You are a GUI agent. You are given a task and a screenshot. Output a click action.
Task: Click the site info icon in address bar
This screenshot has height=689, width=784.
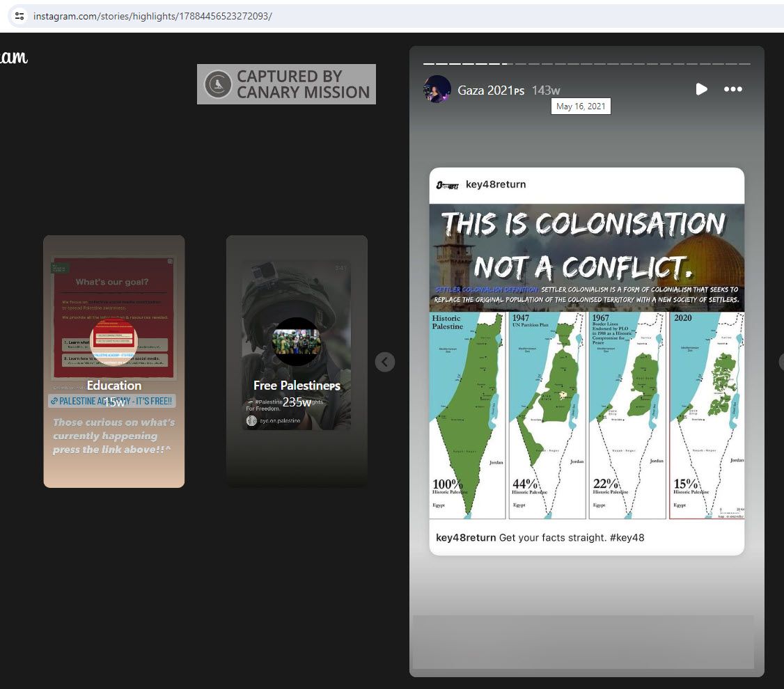pos(19,16)
